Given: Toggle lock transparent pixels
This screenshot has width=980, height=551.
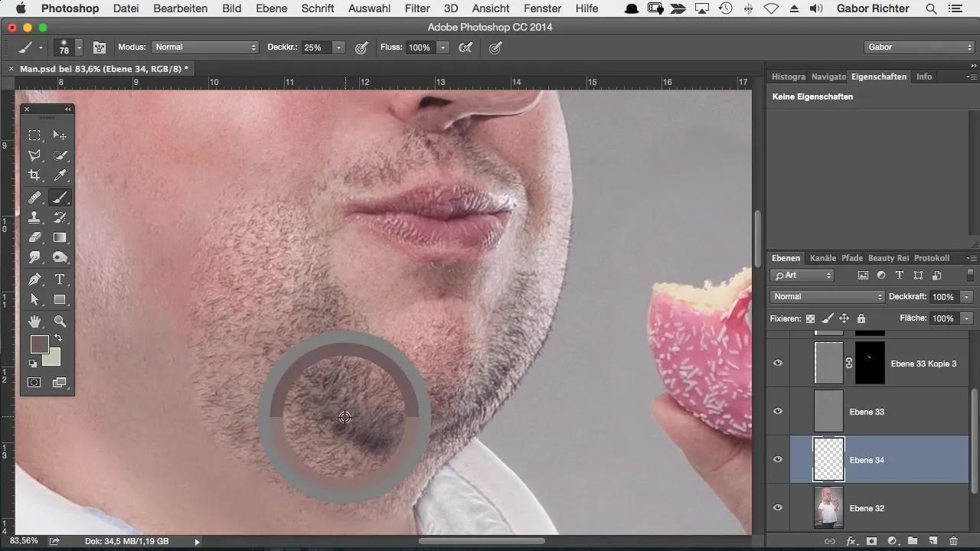Looking at the screenshot, I should (810, 318).
